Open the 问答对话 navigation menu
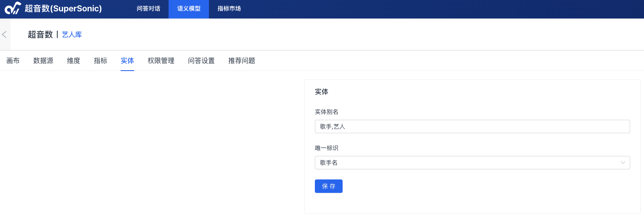644x216 pixels. coord(148,8)
